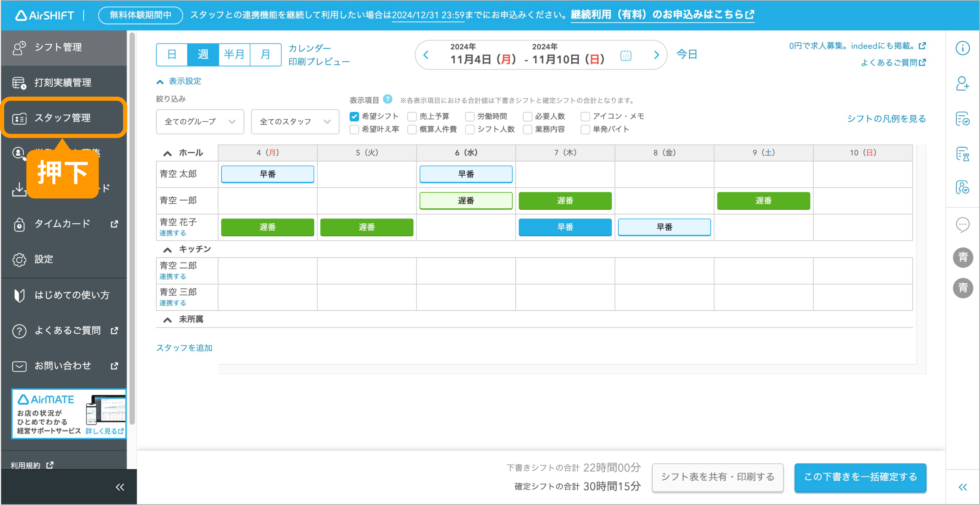
Task: Open the 全てのスタッフ dropdown
Action: [295, 122]
